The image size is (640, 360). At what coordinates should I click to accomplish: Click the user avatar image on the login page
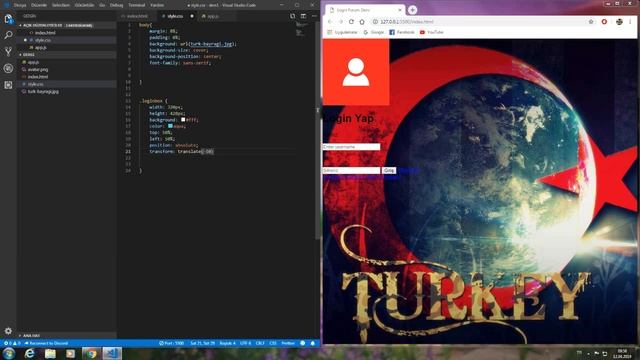pos(356,72)
